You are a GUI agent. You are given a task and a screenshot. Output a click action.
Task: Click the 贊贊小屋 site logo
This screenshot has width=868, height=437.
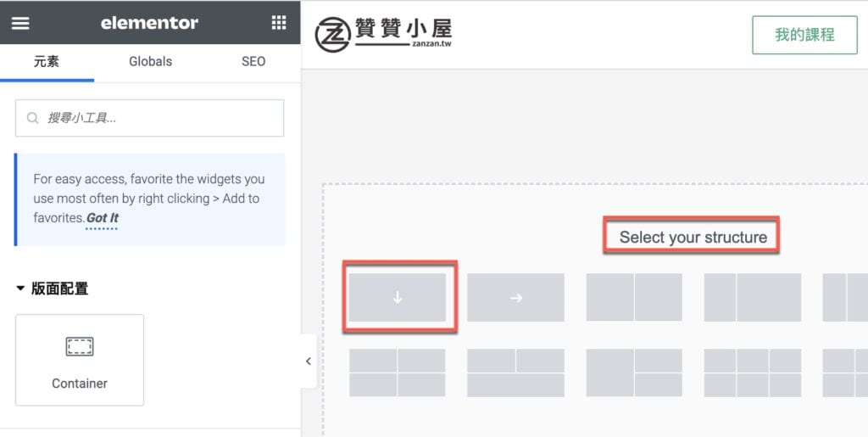tap(384, 34)
